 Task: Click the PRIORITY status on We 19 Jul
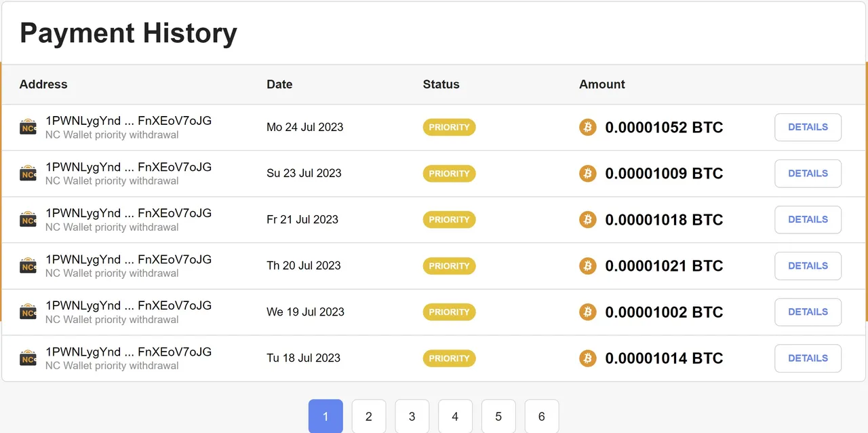(449, 312)
